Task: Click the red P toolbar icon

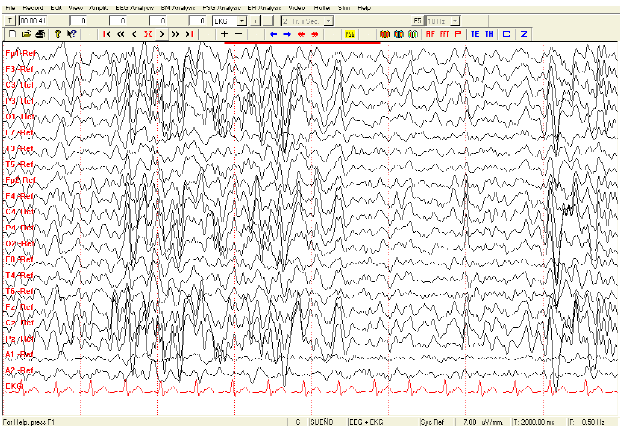Action: (458, 34)
